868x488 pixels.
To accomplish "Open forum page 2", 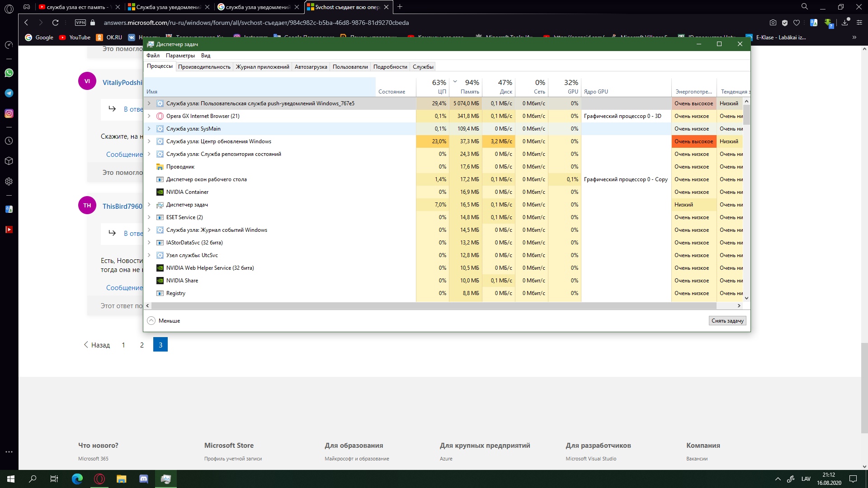I will (x=142, y=345).
